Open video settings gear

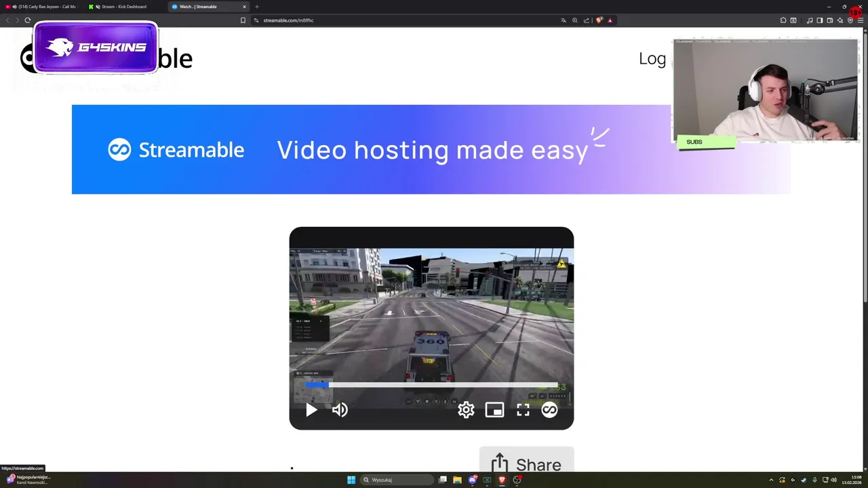466,410
